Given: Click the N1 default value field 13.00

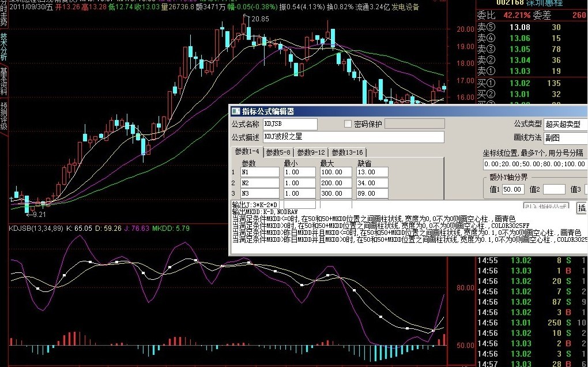Looking at the screenshot, I should click(x=372, y=172).
